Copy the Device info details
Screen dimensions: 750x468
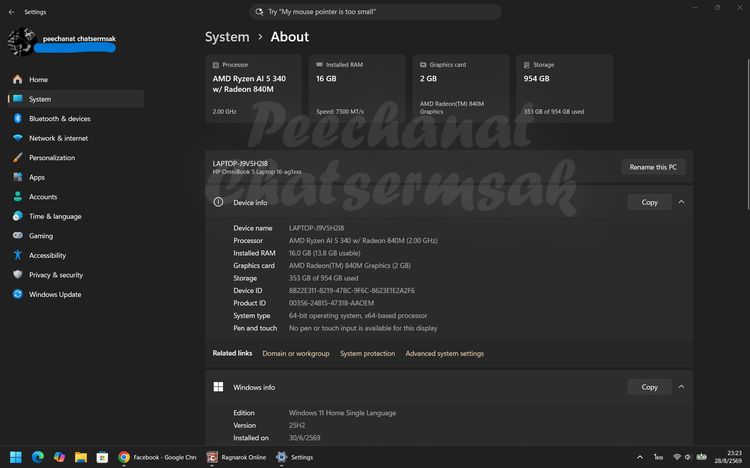click(649, 202)
